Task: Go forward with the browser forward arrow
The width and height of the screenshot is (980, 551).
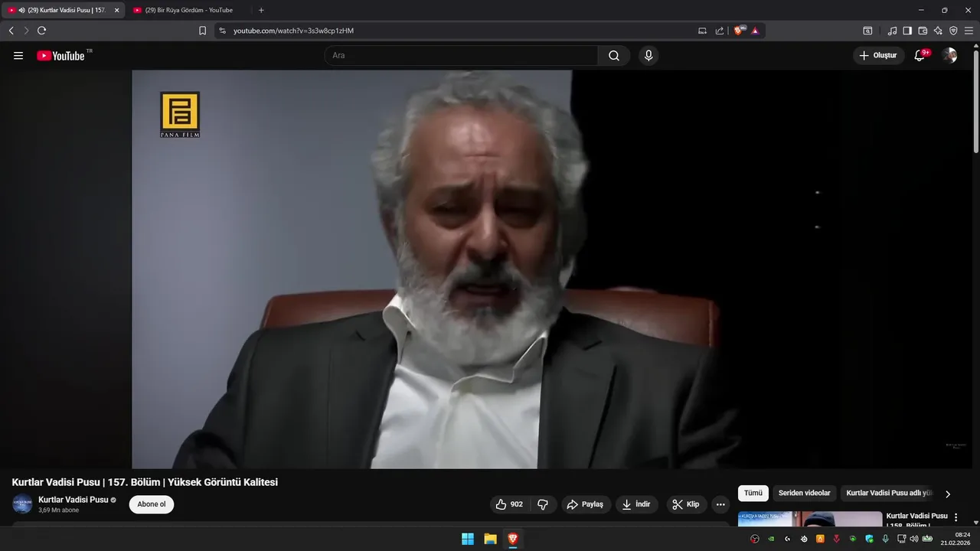Action: click(x=26, y=31)
